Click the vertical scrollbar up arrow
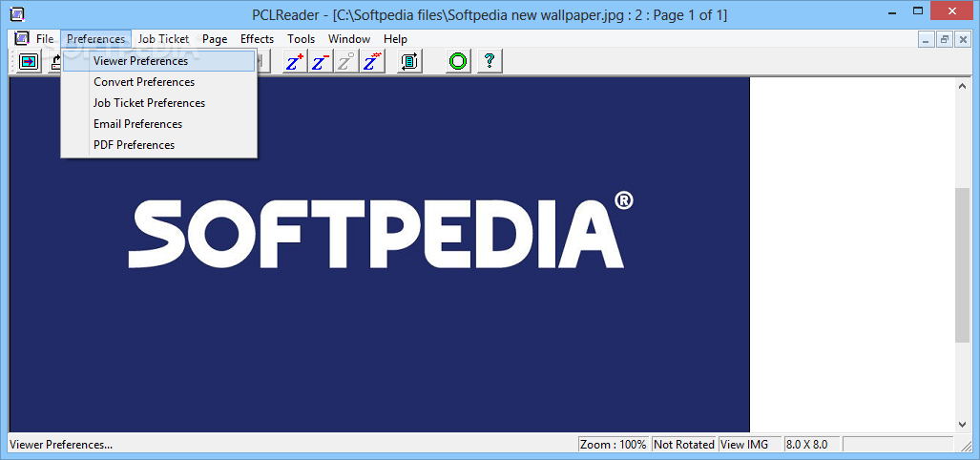The height and width of the screenshot is (460, 980). (963, 86)
